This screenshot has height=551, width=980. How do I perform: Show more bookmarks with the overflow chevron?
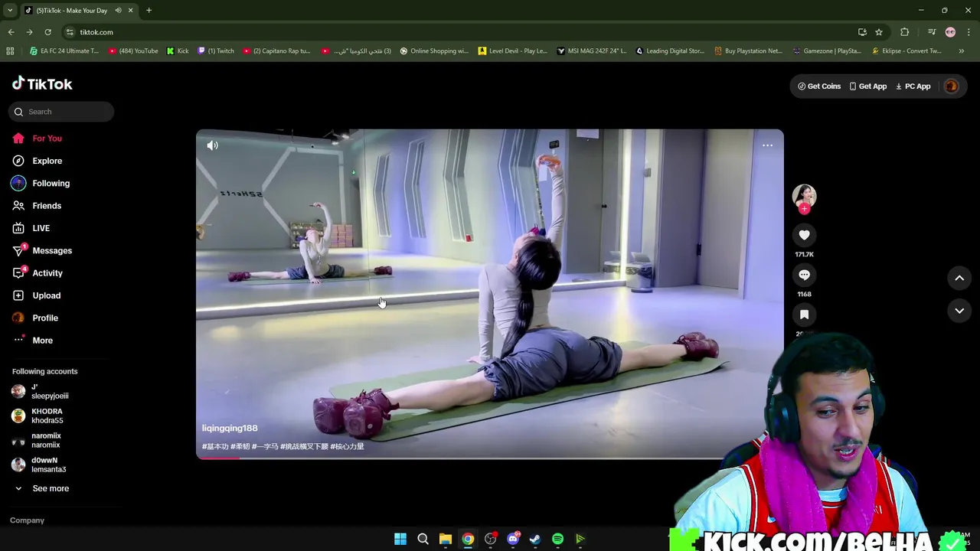[962, 51]
